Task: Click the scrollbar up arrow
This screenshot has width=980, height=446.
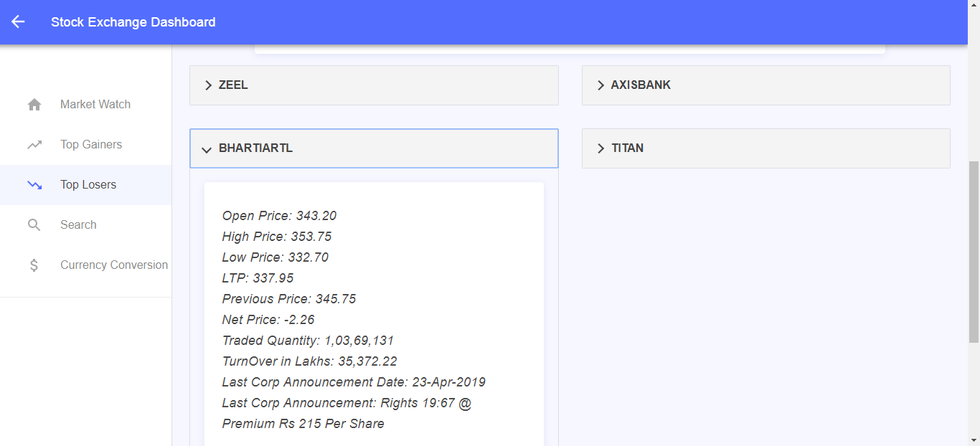Action: (974, 6)
